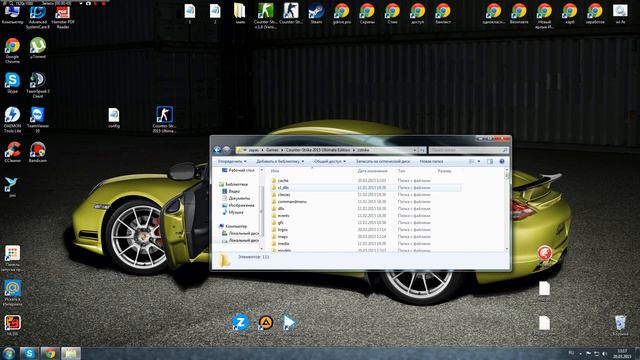This screenshot has height=360, width=640.
Task: Select the TeamSpeak 3 Client shortcut
Action: pyautogui.click(x=38, y=85)
